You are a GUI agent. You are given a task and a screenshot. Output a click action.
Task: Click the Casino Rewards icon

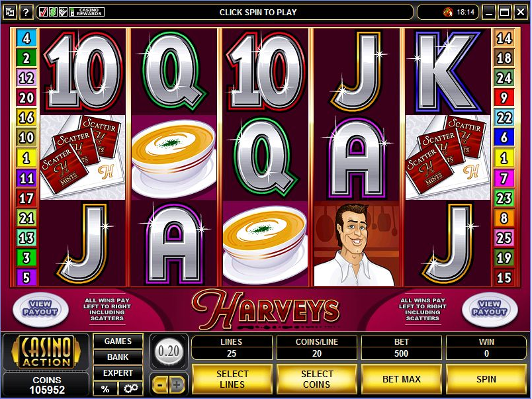(87, 12)
